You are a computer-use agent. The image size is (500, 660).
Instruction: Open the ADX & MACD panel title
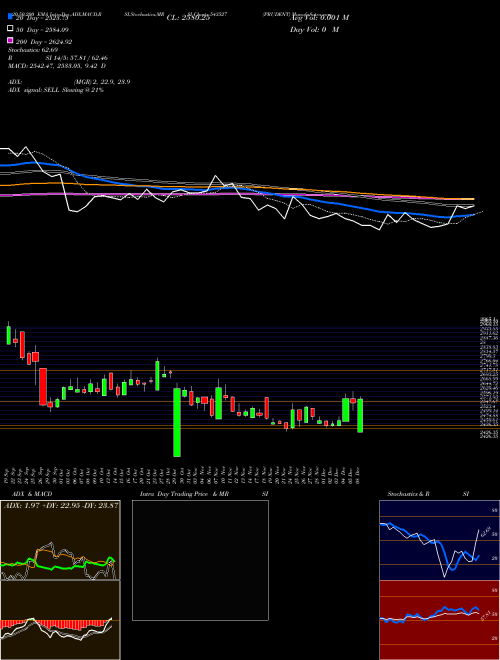click(x=32, y=494)
